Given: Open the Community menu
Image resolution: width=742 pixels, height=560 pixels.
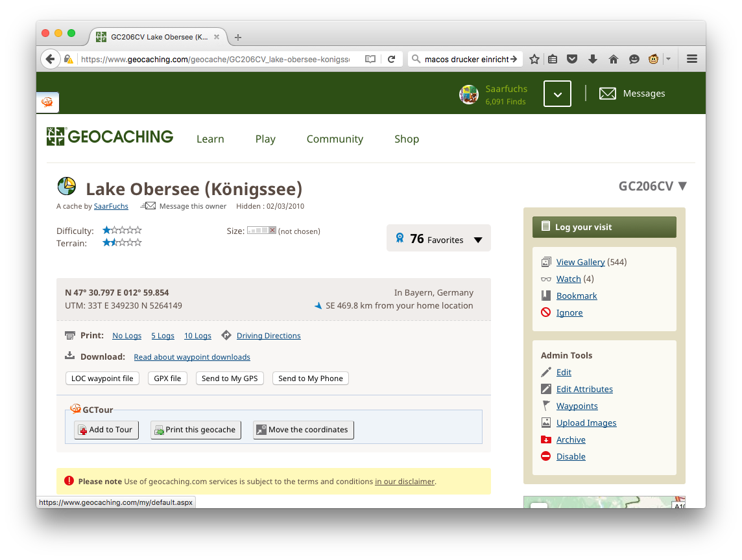Looking at the screenshot, I should [335, 139].
